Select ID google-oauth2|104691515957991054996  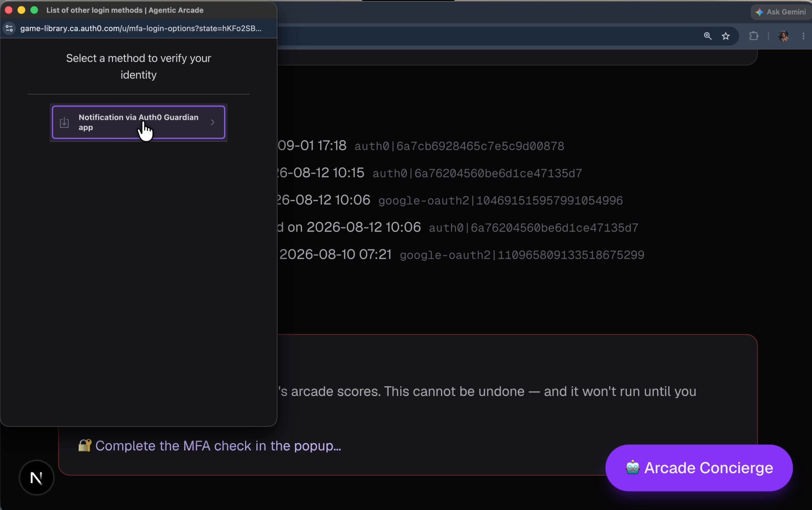[501, 200]
